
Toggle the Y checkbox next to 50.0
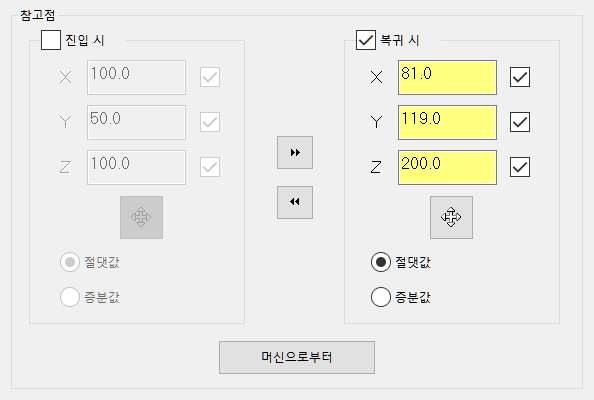[210, 122]
